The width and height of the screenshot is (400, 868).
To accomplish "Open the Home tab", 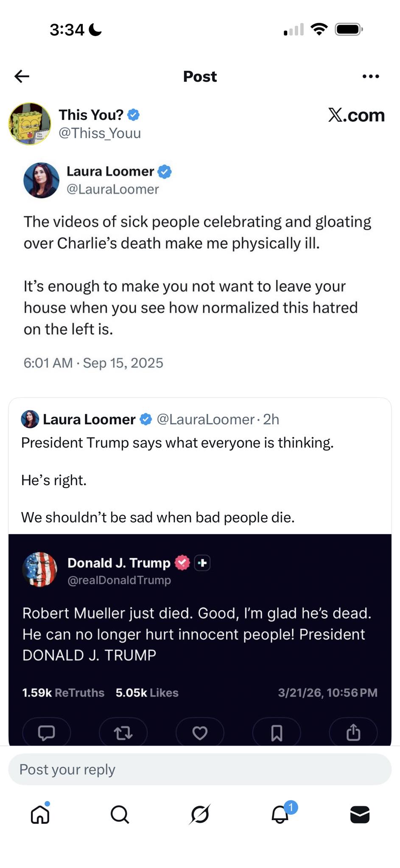I will tap(40, 814).
